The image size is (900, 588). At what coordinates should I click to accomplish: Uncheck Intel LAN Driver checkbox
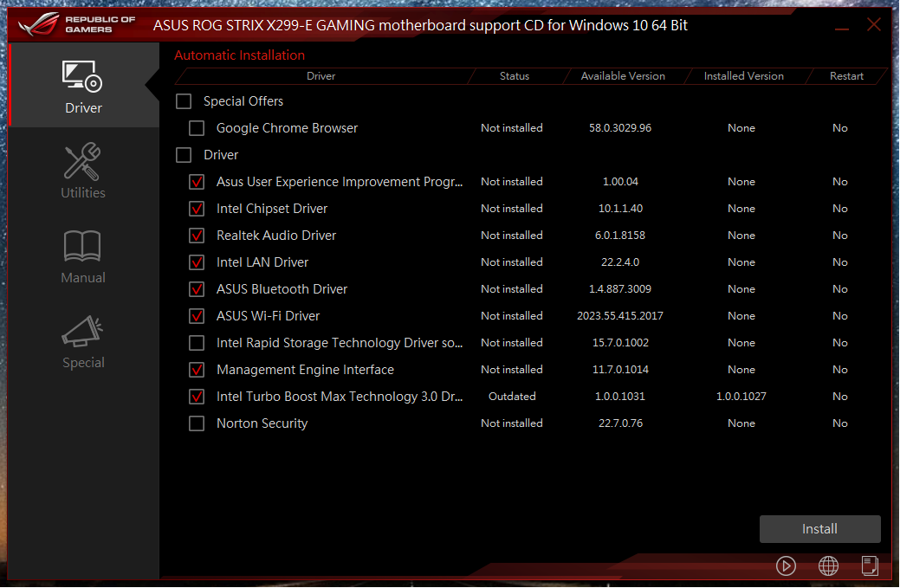[197, 262]
